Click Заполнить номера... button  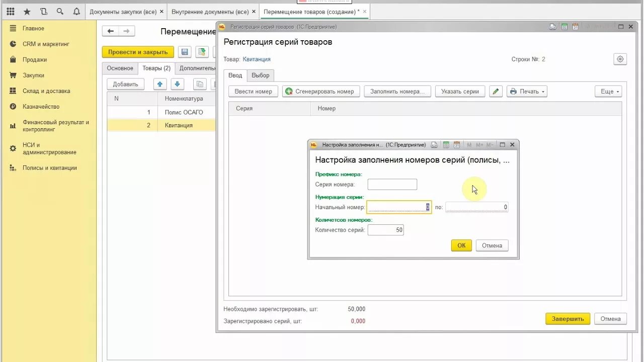point(397,92)
